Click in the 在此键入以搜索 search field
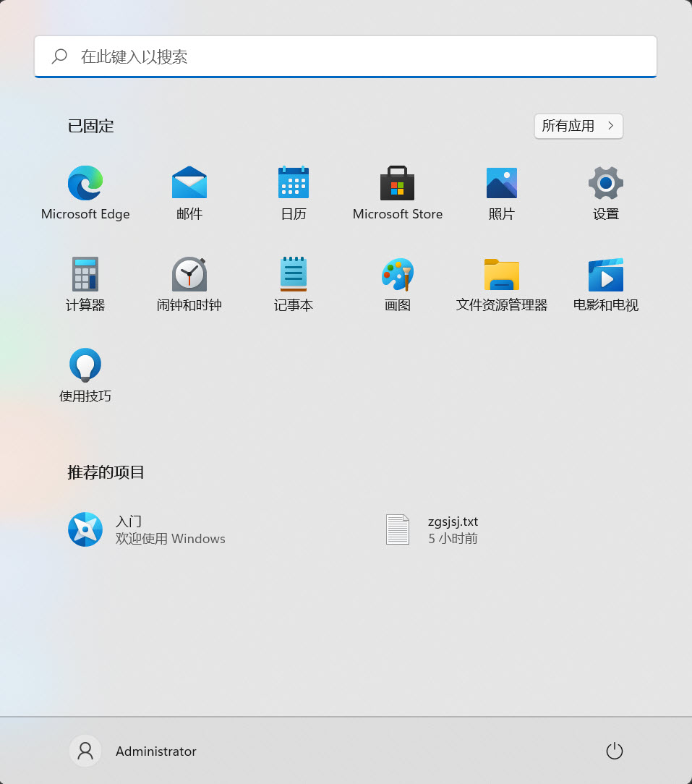This screenshot has width=692, height=784. (x=346, y=56)
